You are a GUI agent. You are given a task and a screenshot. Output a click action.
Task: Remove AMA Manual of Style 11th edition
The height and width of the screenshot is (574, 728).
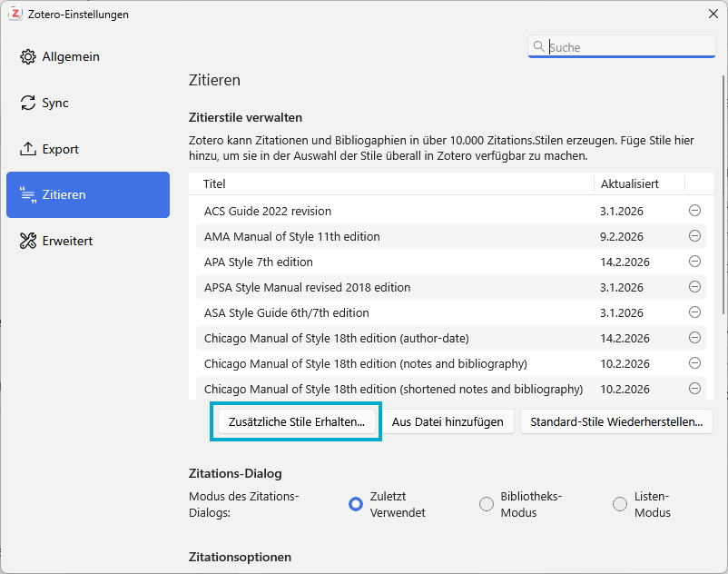[x=694, y=236]
